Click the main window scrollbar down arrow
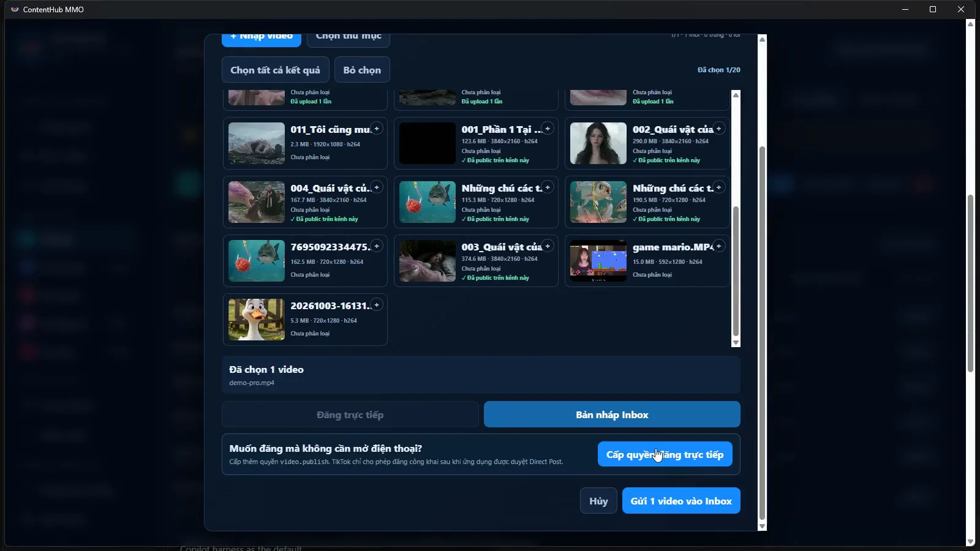The image size is (980, 551). pyautogui.click(x=970, y=542)
